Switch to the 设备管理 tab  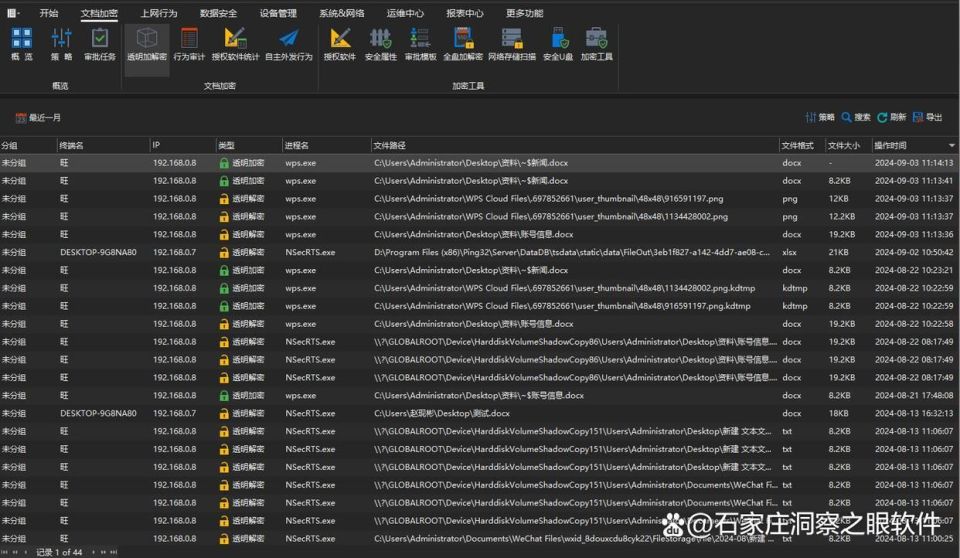point(278,13)
